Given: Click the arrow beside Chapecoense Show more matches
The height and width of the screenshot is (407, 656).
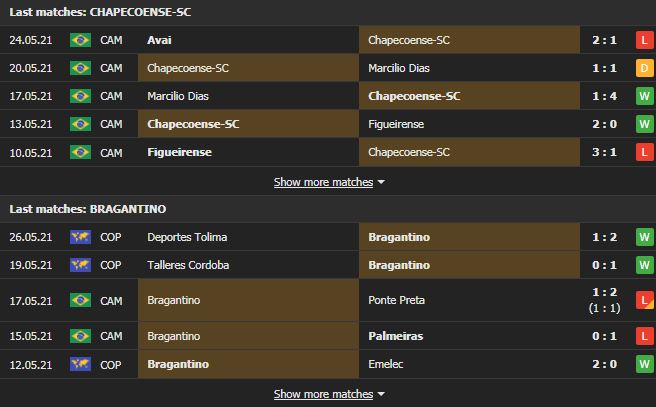Looking at the screenshot, I should 381,182.
